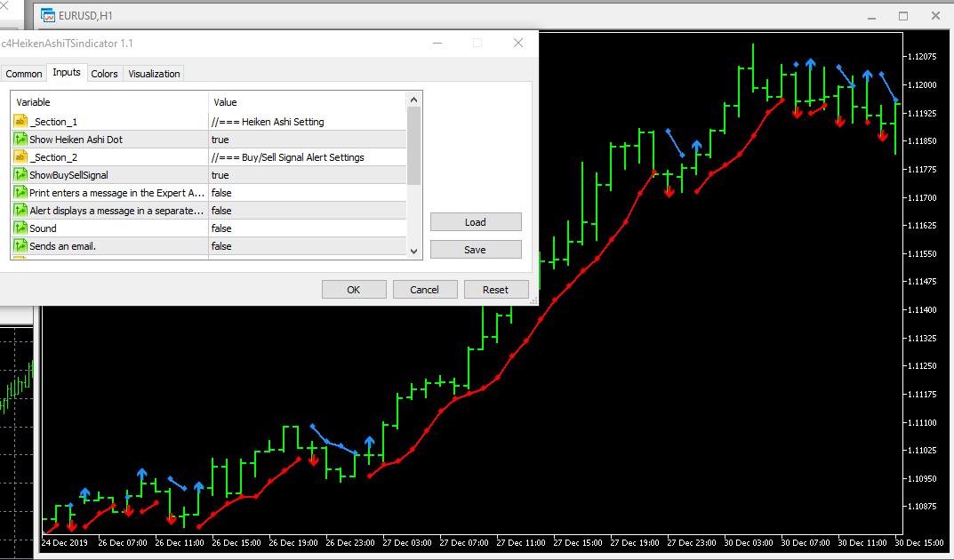Select the Inputs tab

[67, 72]
